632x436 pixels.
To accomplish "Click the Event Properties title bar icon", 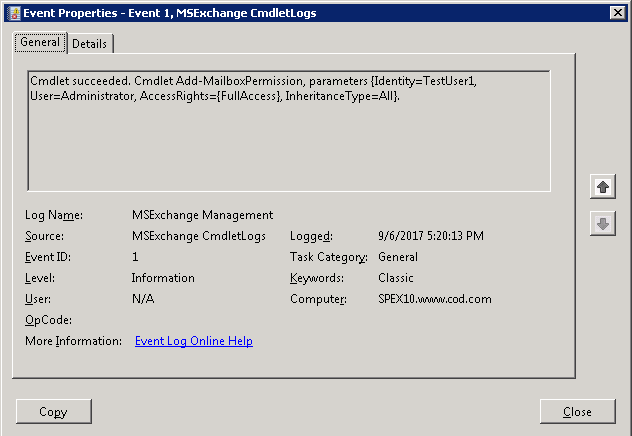I will 14,13.
